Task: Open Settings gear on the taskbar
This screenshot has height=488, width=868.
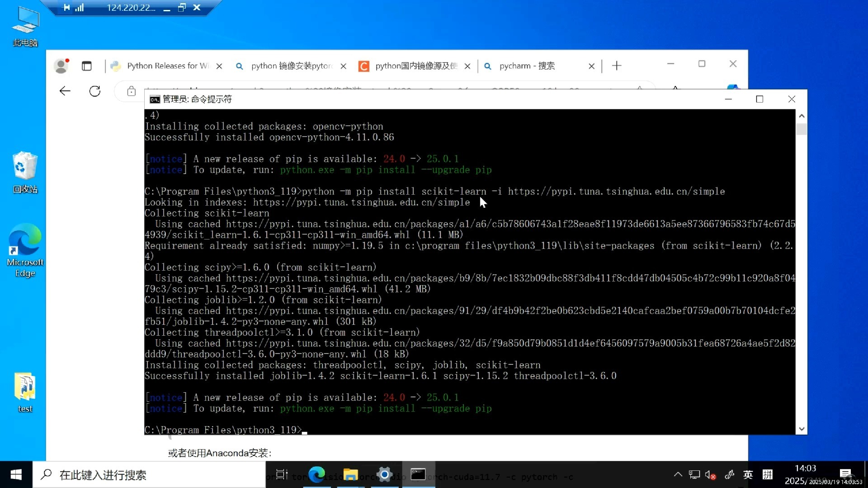Action: [384, 474]
